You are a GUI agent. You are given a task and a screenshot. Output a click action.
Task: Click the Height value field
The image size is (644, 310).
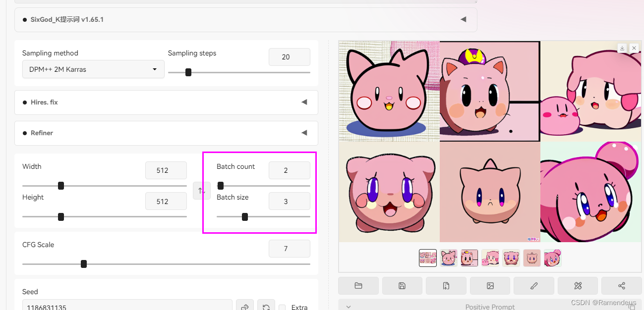pyautogui.click(x=166, y=202)
